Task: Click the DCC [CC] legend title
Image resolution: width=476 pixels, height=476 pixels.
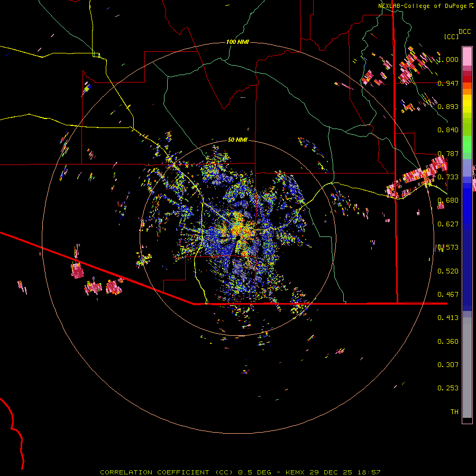Action: tap(457, 34)
